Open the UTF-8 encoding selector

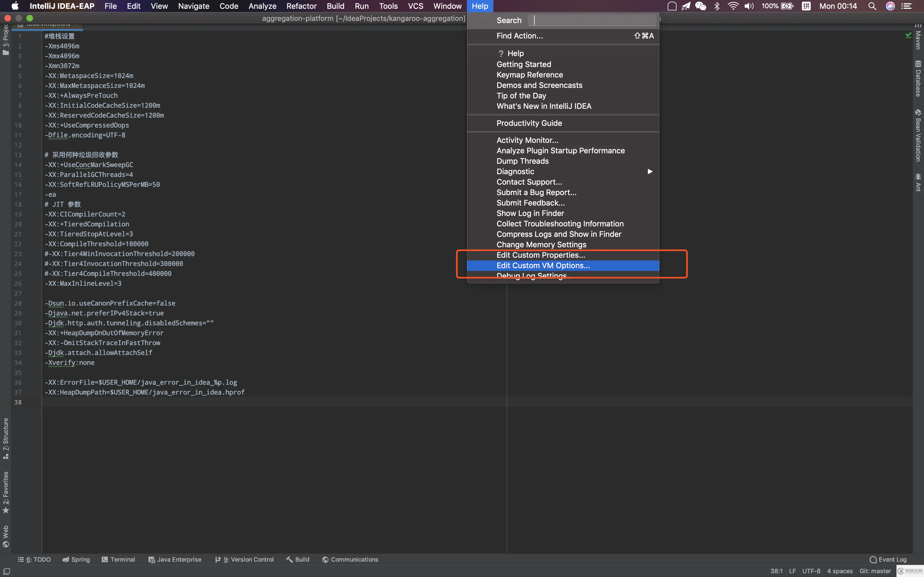(x=811, y=571)
